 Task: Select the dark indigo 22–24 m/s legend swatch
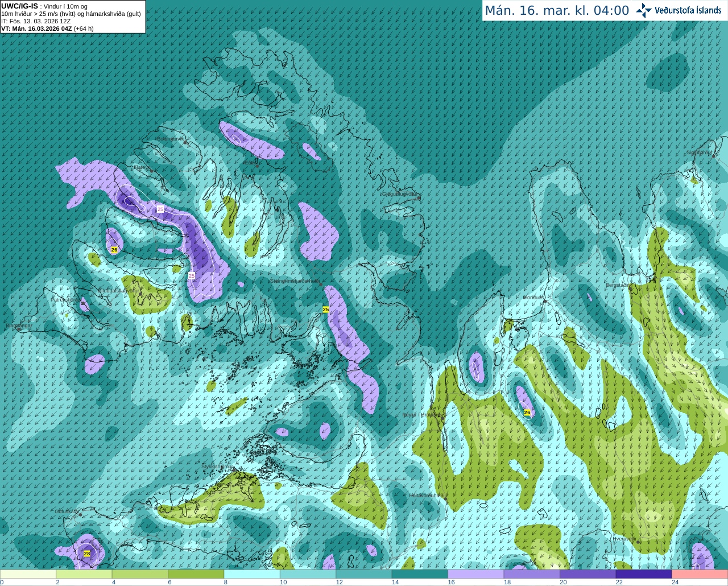click(644, 574)
